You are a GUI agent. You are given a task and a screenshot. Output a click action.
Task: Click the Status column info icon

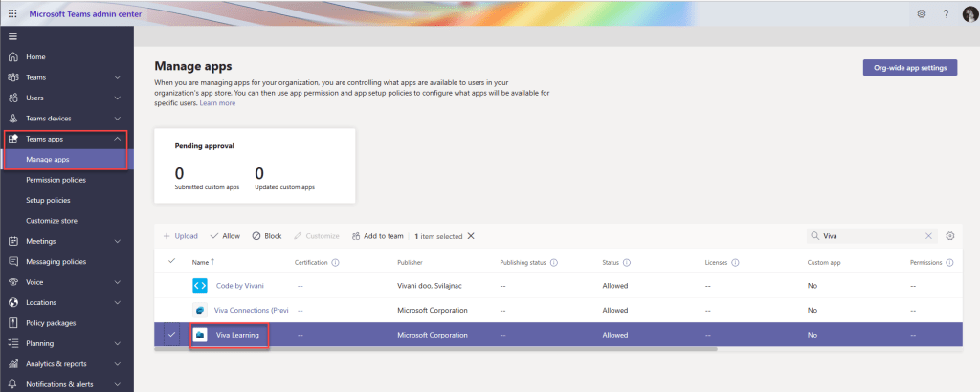click(627, 263)
